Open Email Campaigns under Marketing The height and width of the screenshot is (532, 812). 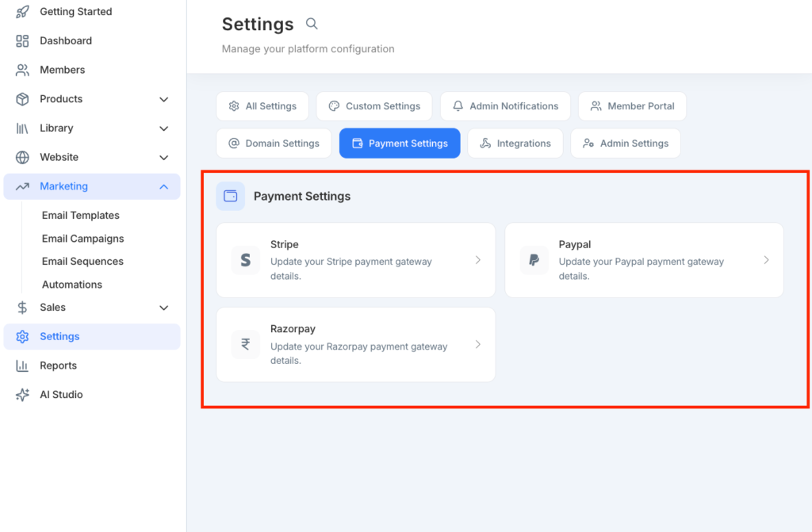(82, 238)
